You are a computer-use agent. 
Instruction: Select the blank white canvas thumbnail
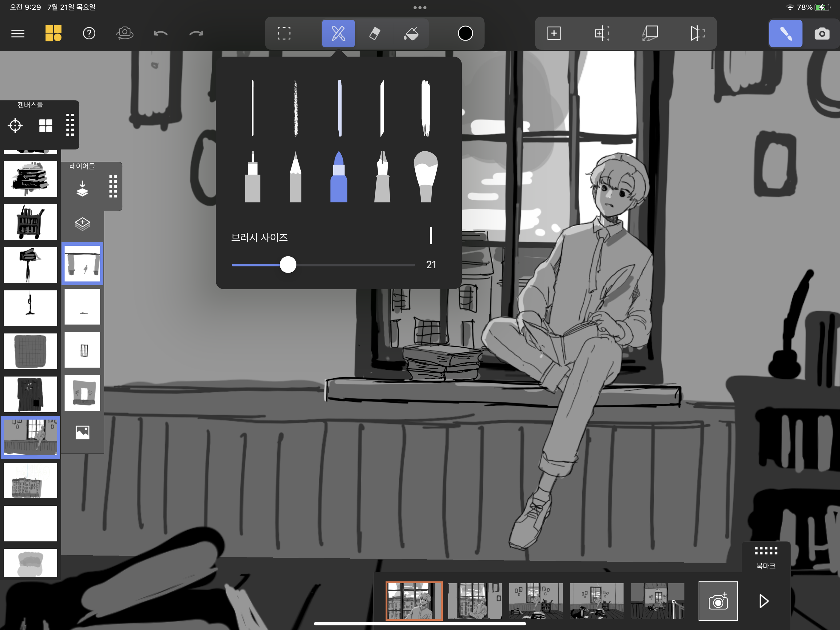(30, 524)
